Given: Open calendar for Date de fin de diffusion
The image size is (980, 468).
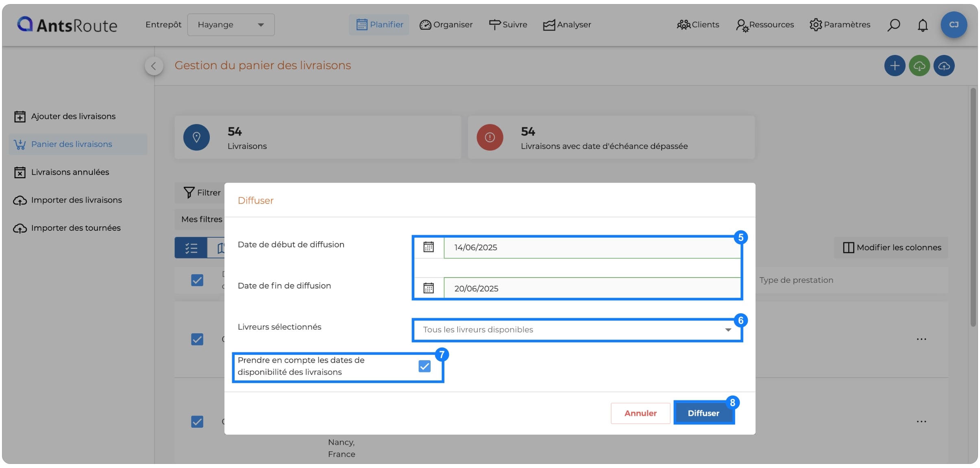Looking at the screenshot, I should click(429, 288).
